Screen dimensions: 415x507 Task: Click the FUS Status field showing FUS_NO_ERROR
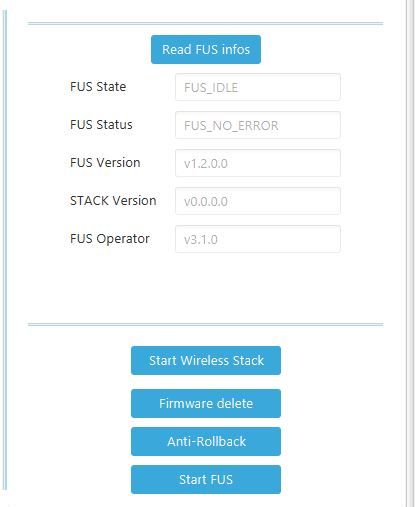coord(258,125)
